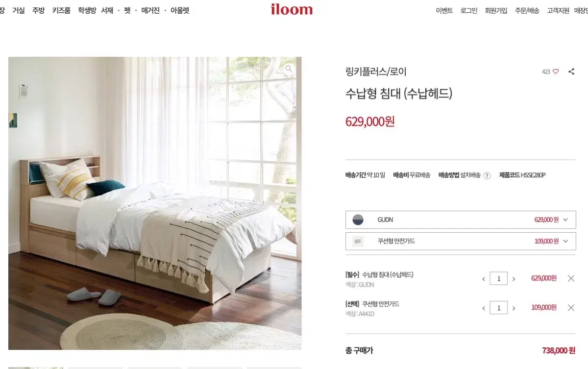Increase quantity of 쿠션형 안전가드
This screenshot has height=369, width=588.
514,308
